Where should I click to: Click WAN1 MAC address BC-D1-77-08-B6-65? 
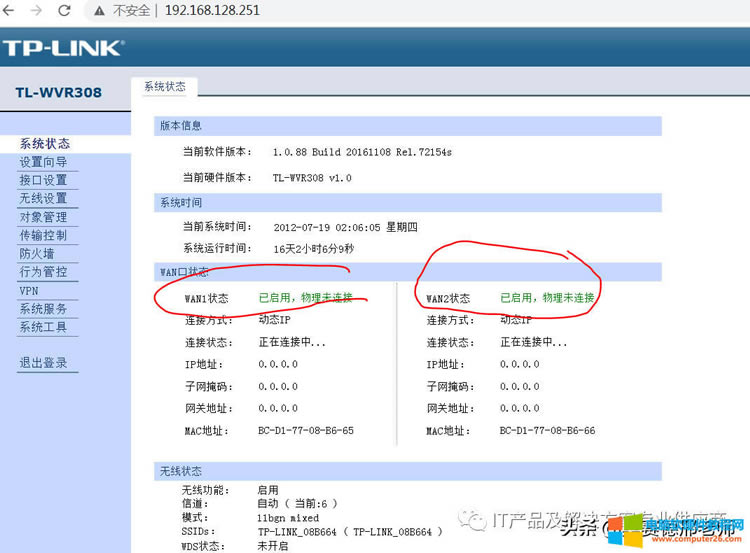pos(306,431)
